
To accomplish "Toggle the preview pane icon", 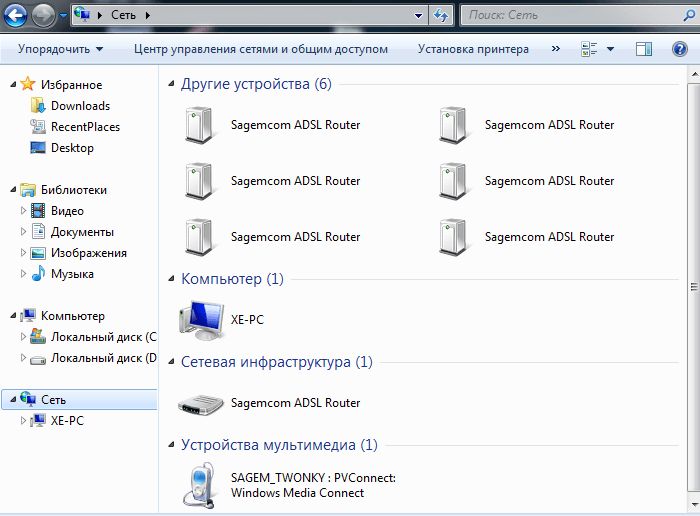I will (x=644, y=49).
